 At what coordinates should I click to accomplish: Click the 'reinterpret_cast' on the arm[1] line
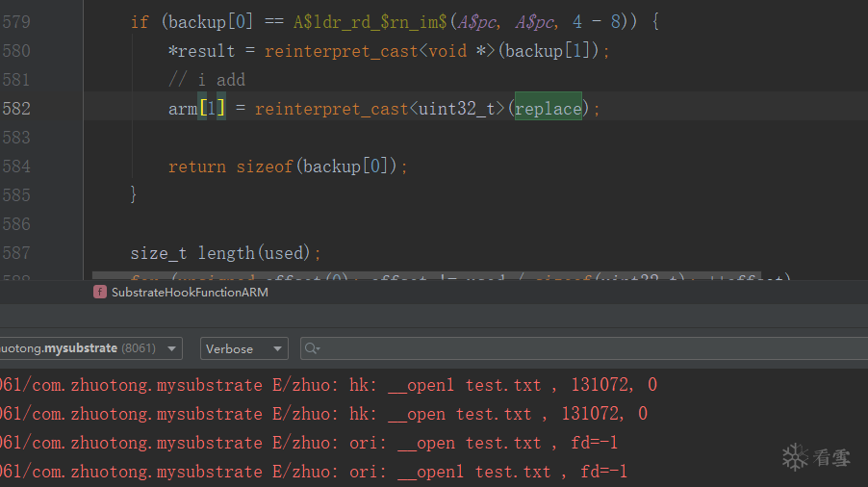[332, 109]
